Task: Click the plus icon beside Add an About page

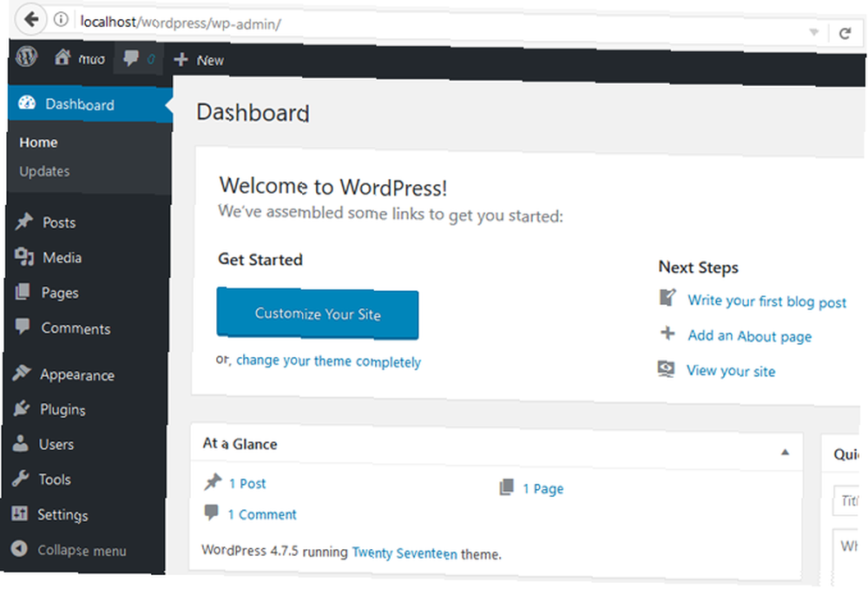Action: click(667, 333)
